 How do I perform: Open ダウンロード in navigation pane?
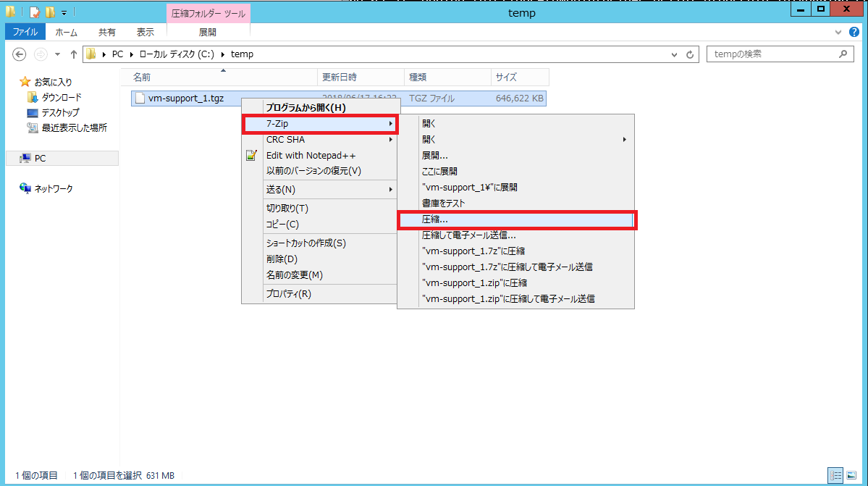(x=54, y=98)
